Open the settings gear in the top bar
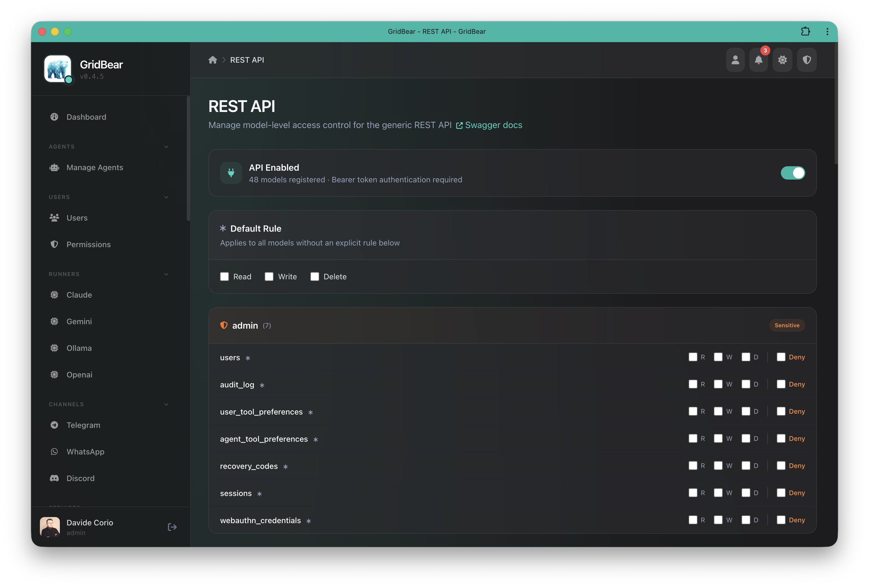 pos(783,60)
